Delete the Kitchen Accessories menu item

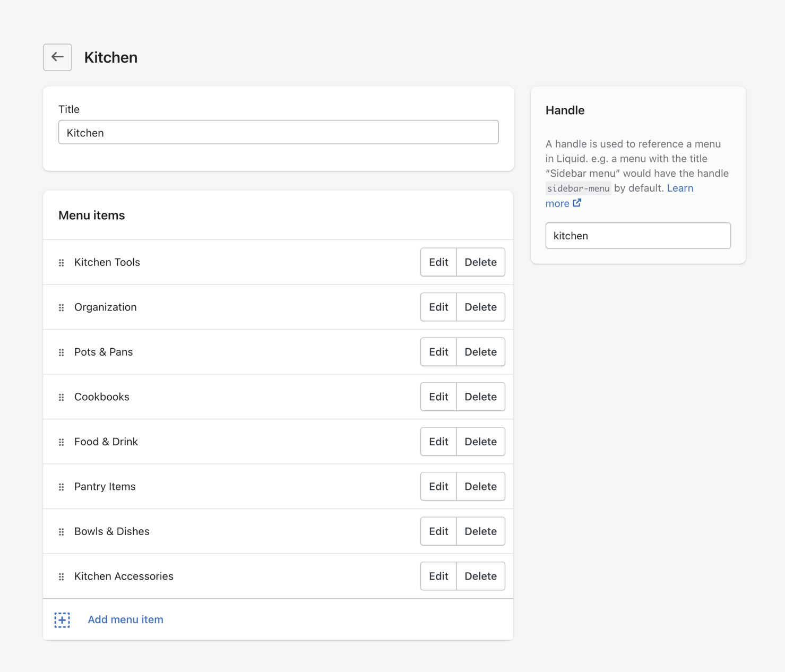[480, 576]
